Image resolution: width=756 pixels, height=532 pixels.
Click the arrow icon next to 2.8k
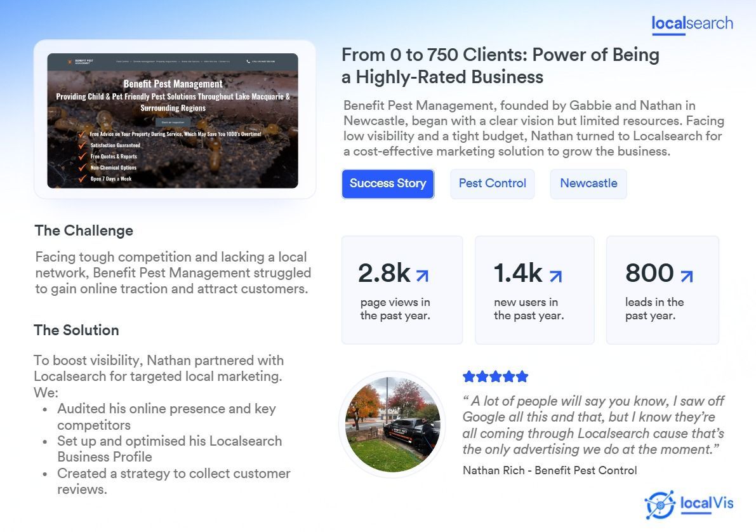tap(422, 276)
